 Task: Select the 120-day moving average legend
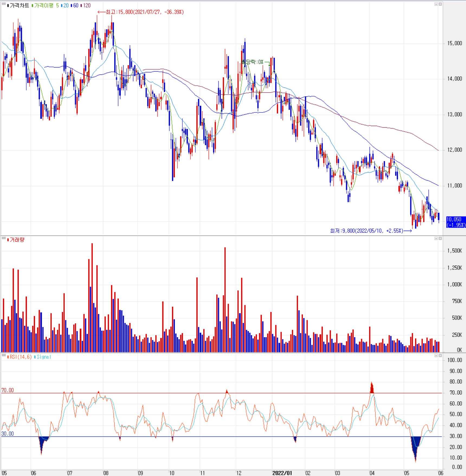click(86, 5)
